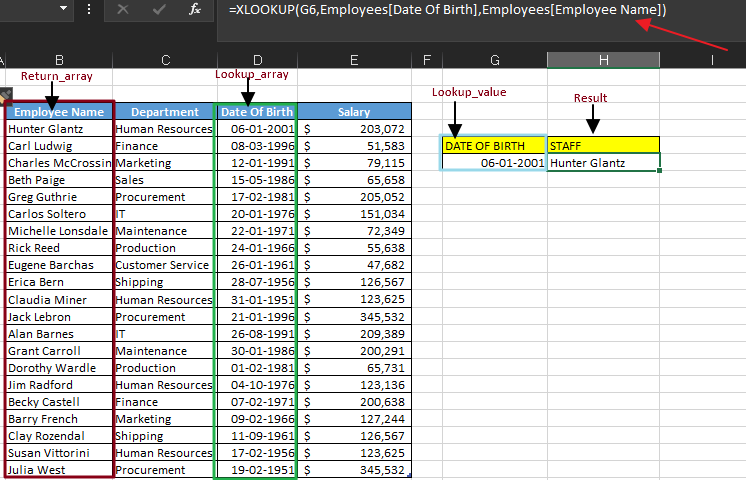
Task: Select salary cell 203,072
Action: (354, 129)
